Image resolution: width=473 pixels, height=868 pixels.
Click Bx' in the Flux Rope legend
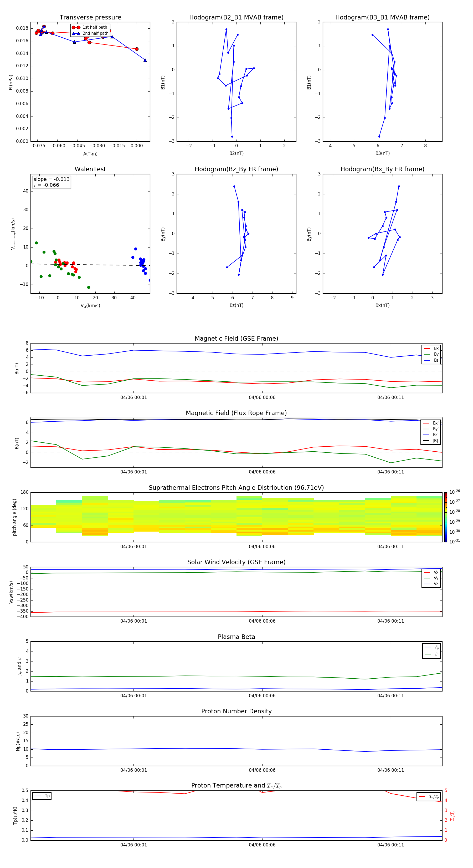pos(436,423)
